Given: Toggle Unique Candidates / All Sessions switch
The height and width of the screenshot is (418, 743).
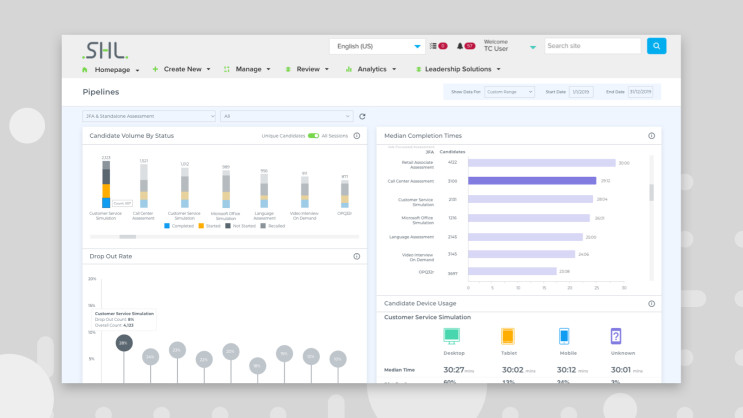Looking at the screenshot, I should click(313, 135).
